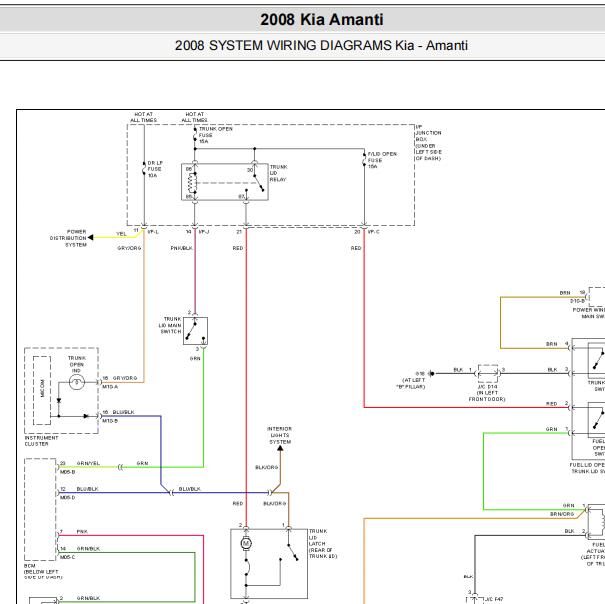Click the "2008 Kia Amanti" page title
The height and width of the screenshot is (604, 605).
tap(321, 20)
